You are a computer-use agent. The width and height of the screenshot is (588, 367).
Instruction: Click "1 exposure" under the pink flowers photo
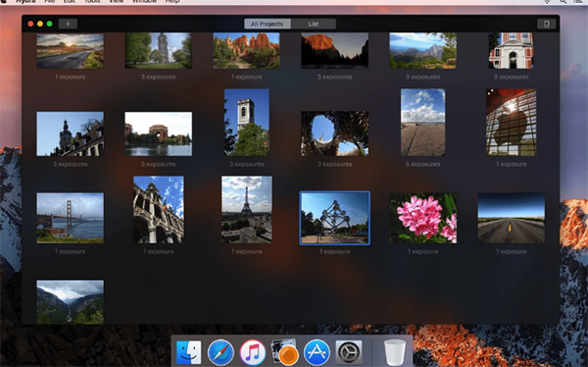[423, 251]
